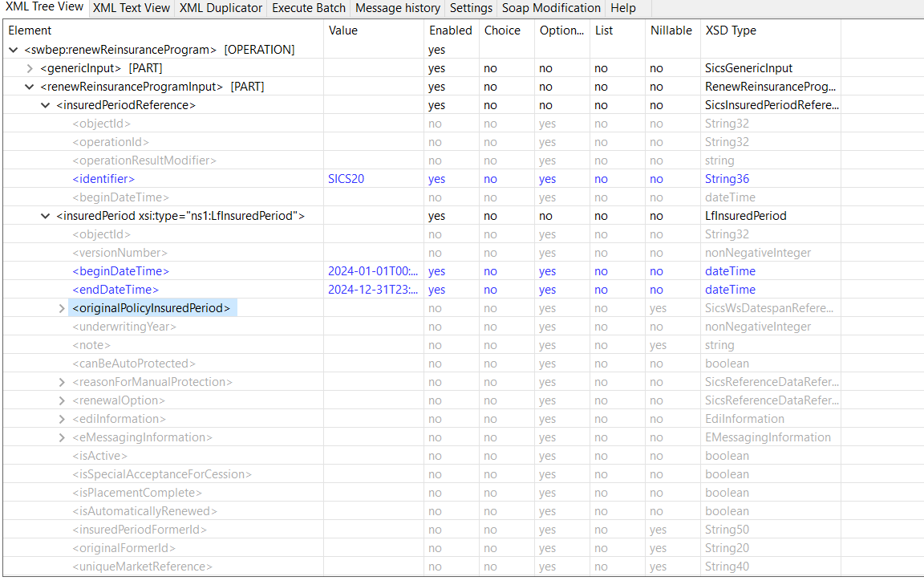
Task: Switch to the XML Text View tab
Action: click(132, 8)
